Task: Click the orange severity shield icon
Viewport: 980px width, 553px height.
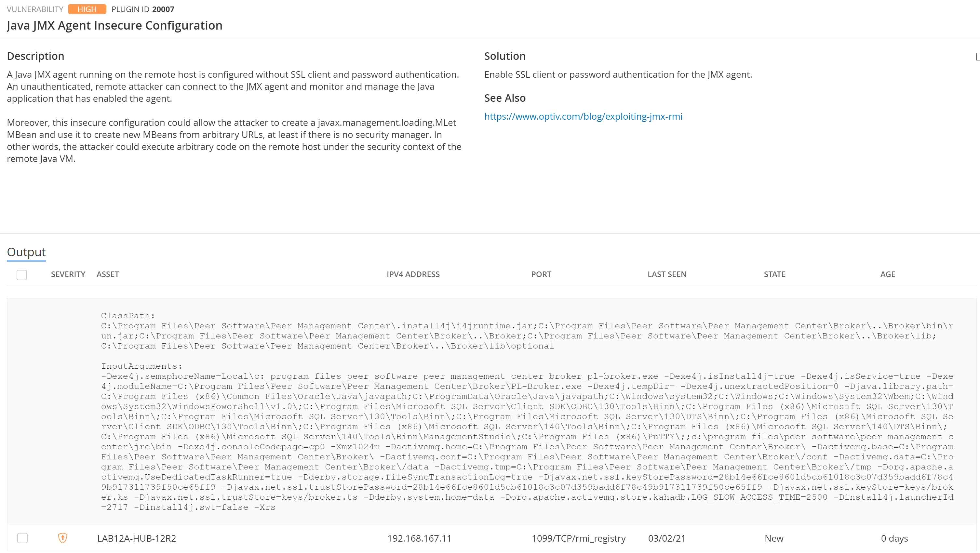Action: (x=62, y=538)
